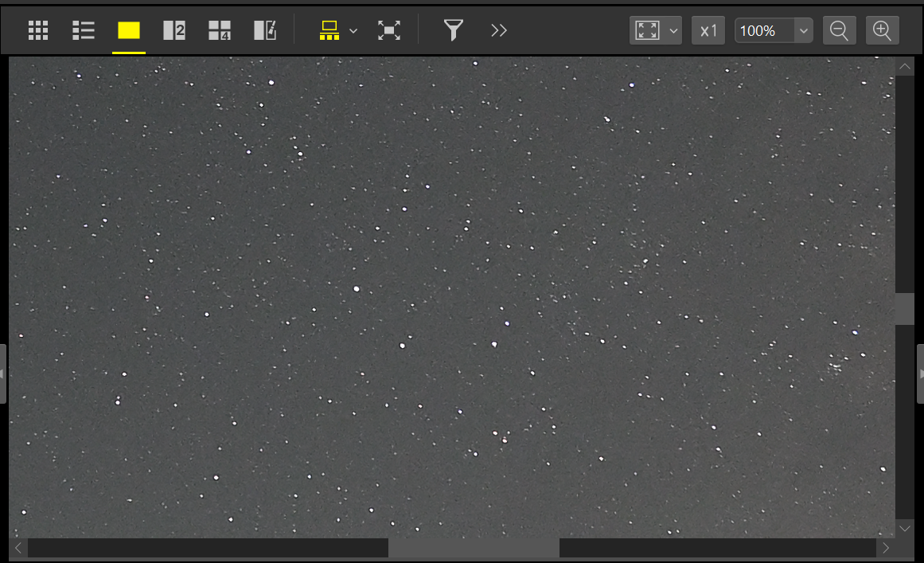Toggle the filmstrip display icon
Viewport: 924px width, 563px height.
tap(329, 31)
